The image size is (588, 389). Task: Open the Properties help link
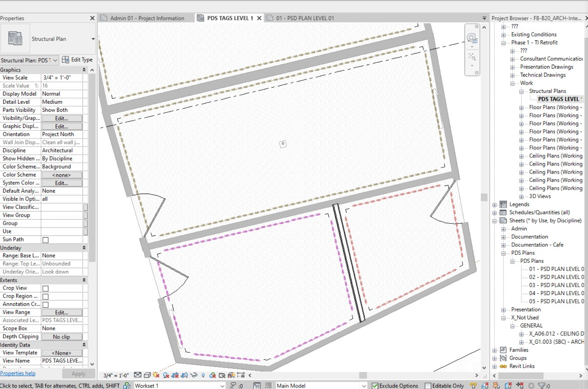click(x=18, y=374)
